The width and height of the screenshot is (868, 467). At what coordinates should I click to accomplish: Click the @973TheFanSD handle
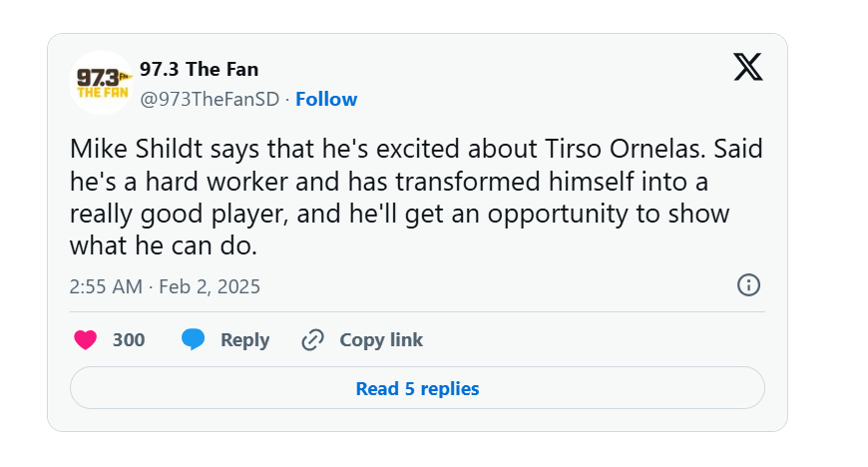click(x=210, y=99)
